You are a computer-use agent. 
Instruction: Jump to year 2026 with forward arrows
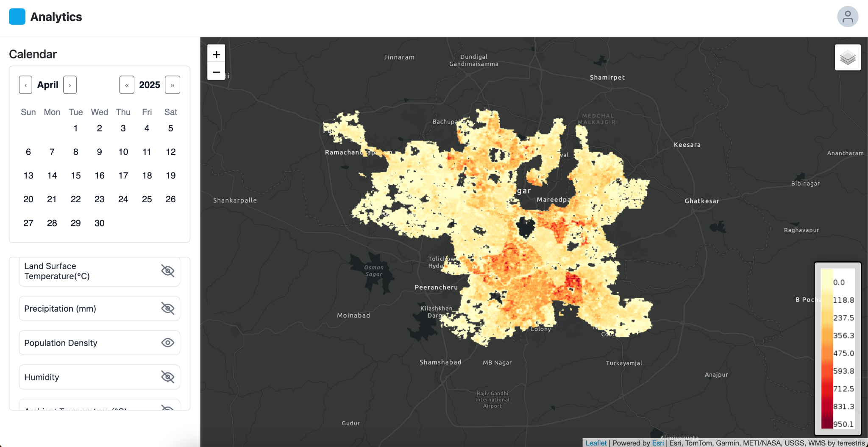click(172, 84)
